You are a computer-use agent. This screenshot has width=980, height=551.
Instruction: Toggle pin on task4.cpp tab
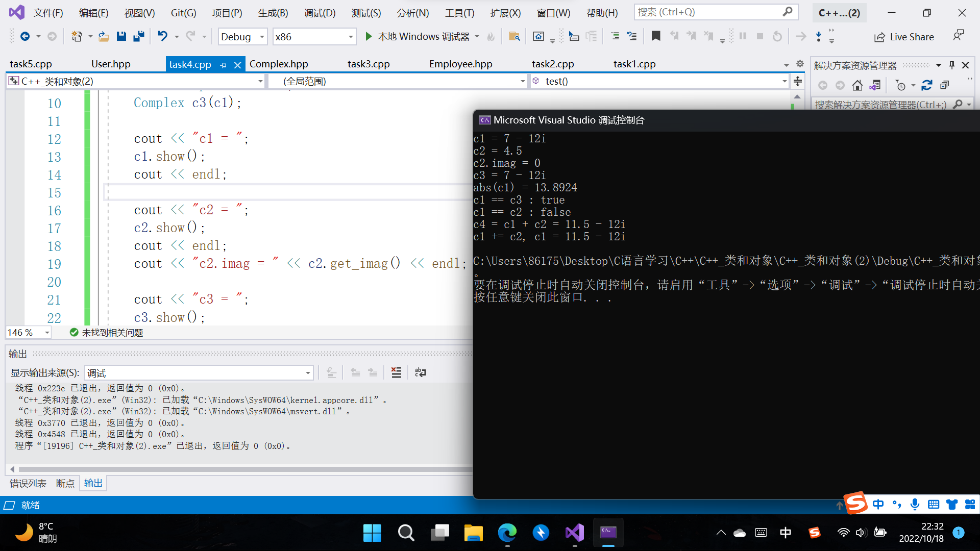(x=224, y=65)
